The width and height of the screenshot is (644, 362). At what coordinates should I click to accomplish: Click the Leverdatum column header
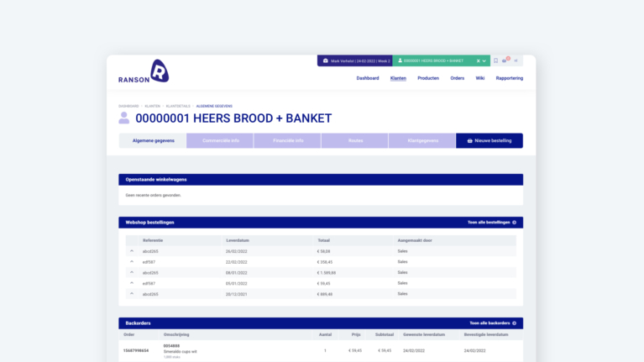(238, 240)
